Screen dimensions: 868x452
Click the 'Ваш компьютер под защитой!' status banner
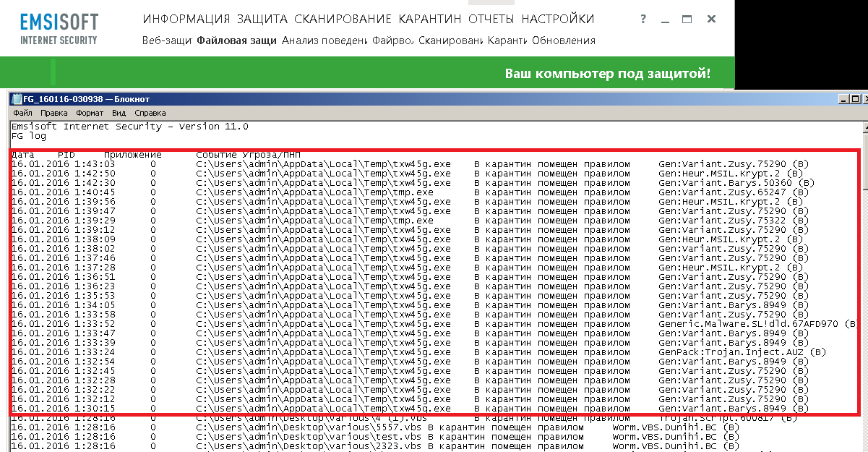[607, 74]
